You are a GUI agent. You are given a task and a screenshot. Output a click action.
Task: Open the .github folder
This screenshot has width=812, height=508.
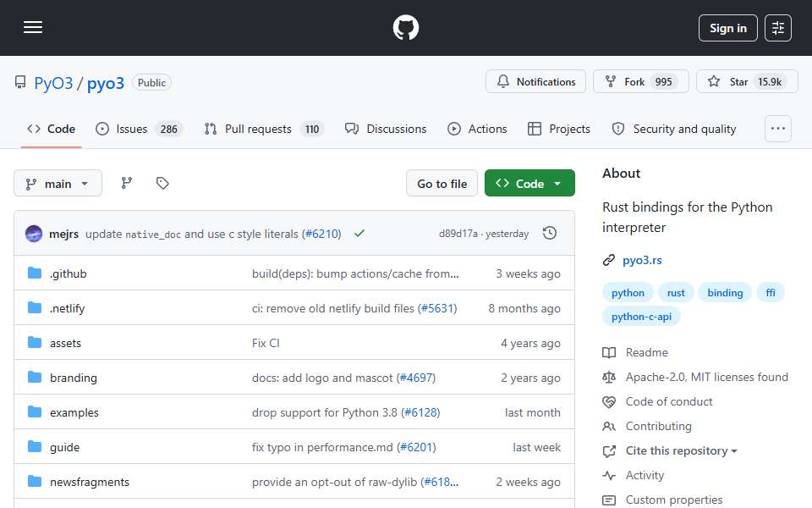coord(69,273)
